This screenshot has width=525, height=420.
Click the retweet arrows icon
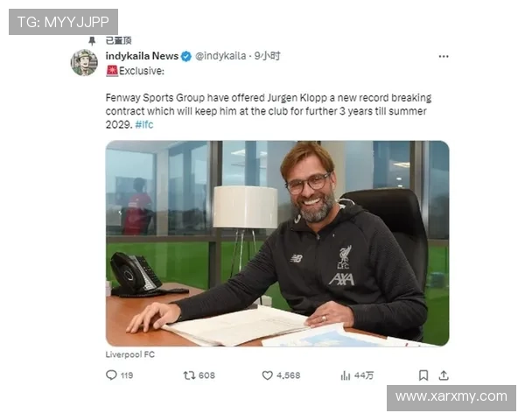coord(189,375)
